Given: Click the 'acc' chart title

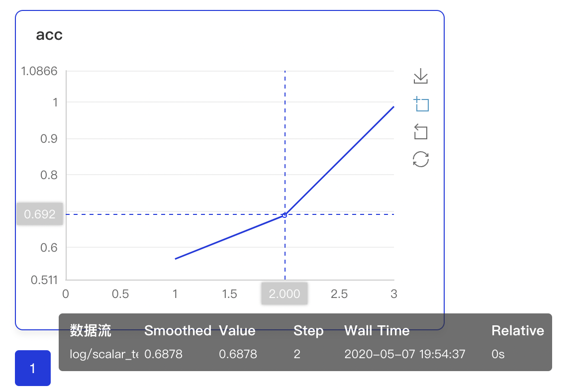Looking at the screenshot, I should click(x=49, y=35).
